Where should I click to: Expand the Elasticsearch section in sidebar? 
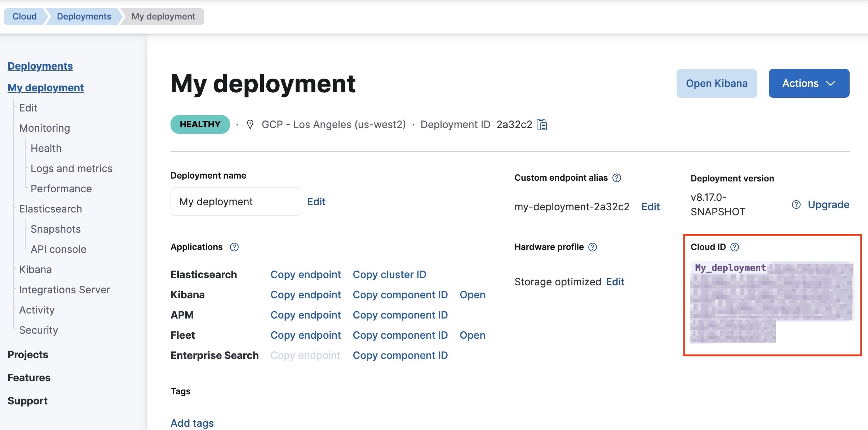50,209
